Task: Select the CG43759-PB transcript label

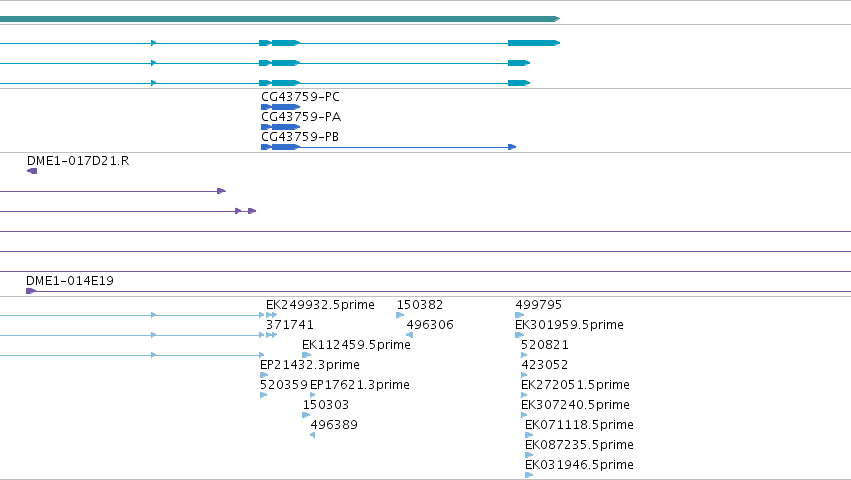Action: pos(300,137)
